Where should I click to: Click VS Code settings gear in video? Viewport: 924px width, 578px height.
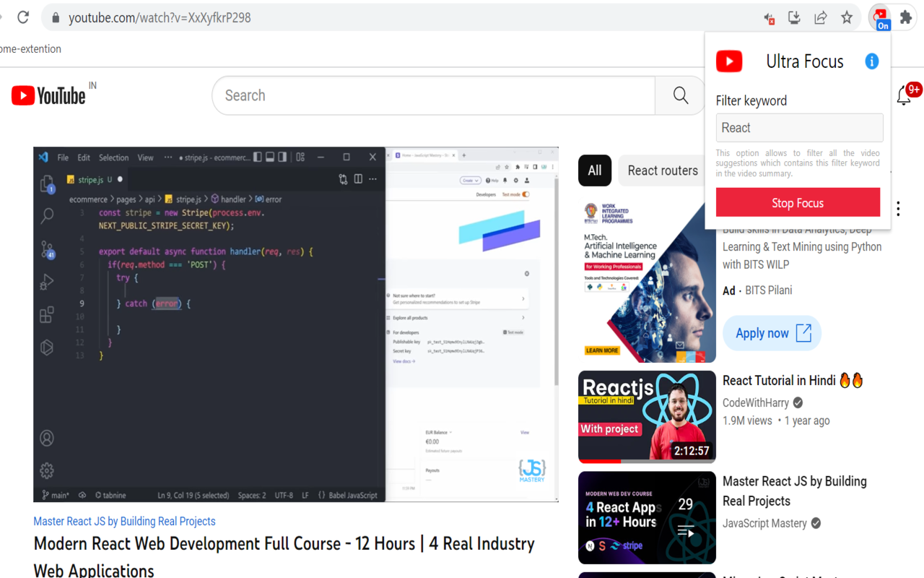click(x=47, y=470)
